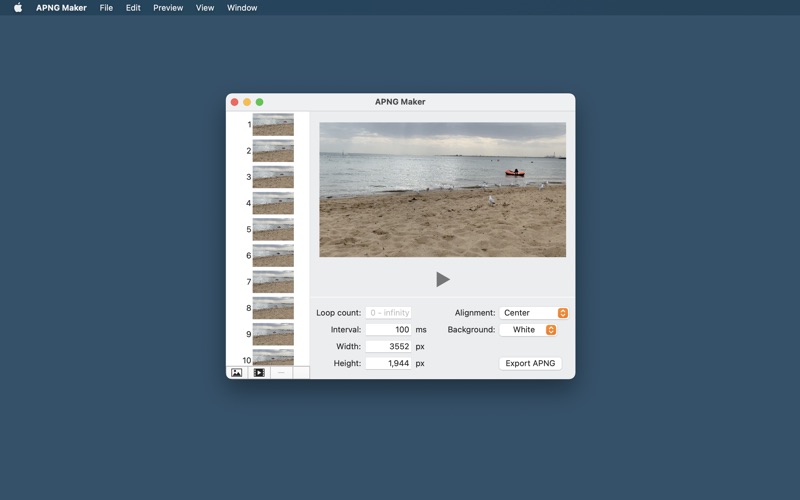Click the import video film icon
This screenshot has height=500, width=800.
pyautogui.click(x=259, y=372)
